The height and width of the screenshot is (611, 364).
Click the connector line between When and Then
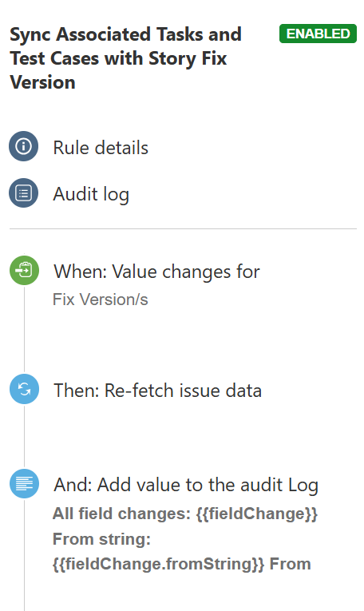[24, 330]
